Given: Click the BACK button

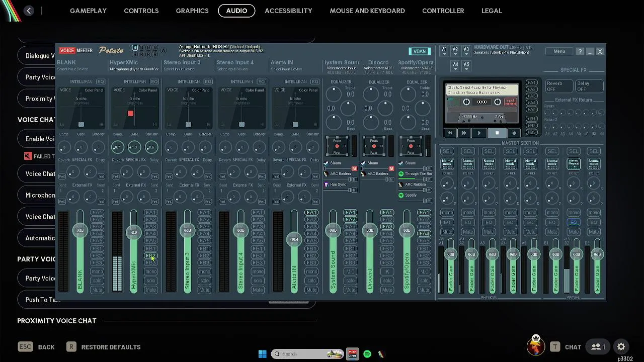Looking at the screenshot, I should 37,347.
